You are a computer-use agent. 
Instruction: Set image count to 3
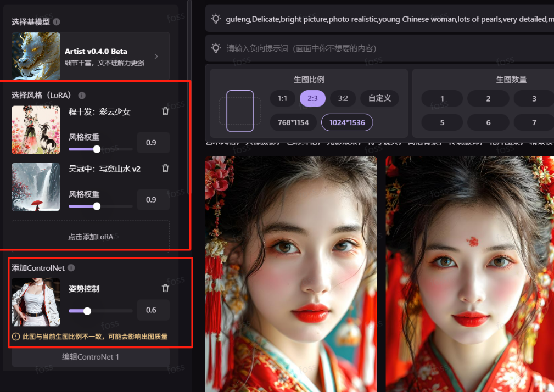(x=534, y=99)
